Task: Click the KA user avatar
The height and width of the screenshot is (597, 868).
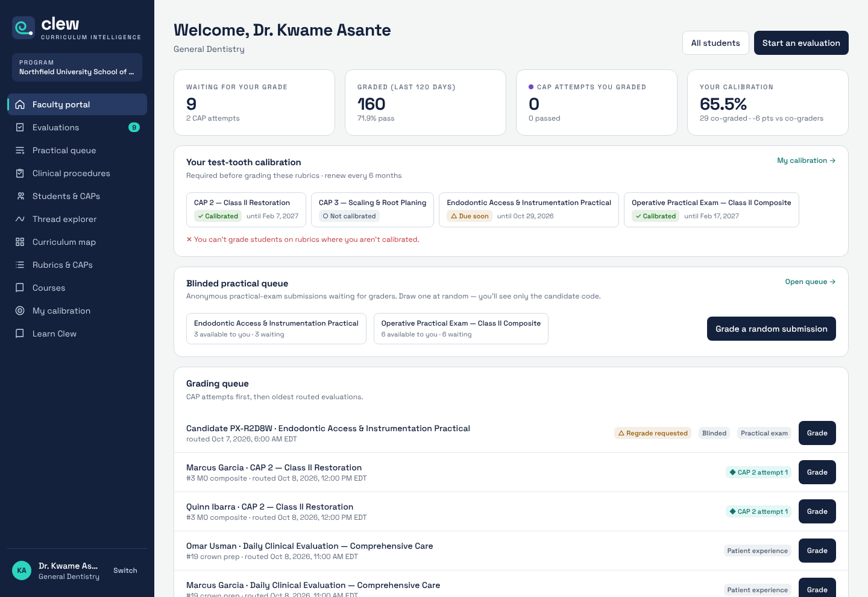Action: [x=22, y=570]
